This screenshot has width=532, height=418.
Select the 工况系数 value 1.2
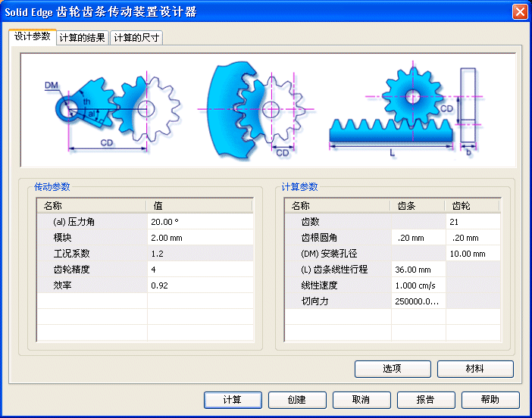click(x=200, y=254)
